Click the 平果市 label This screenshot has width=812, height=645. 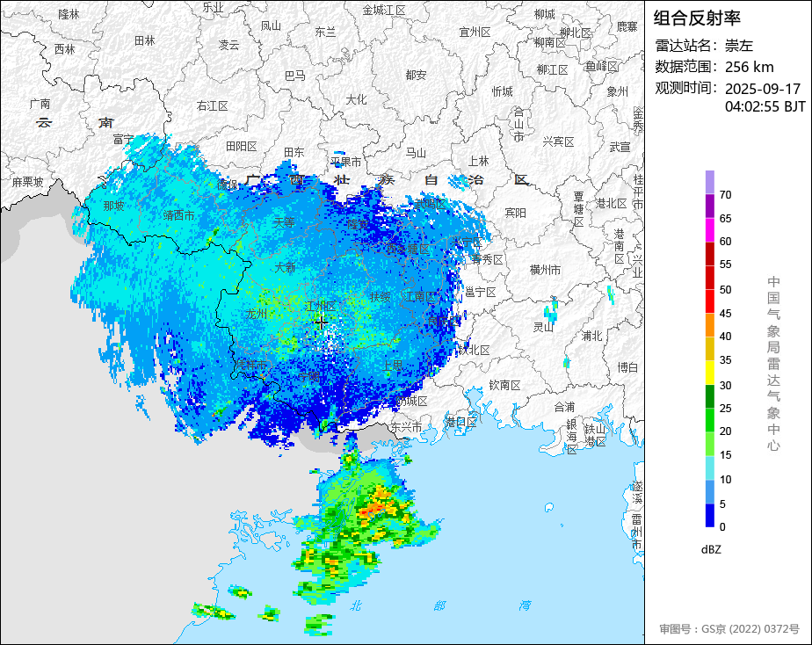346,162
